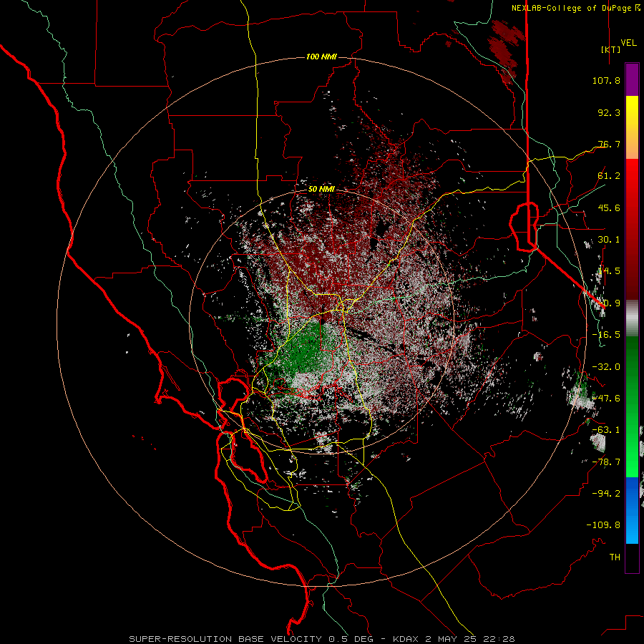Pick the purple segment of the velocity color bar

pos(632,79)
